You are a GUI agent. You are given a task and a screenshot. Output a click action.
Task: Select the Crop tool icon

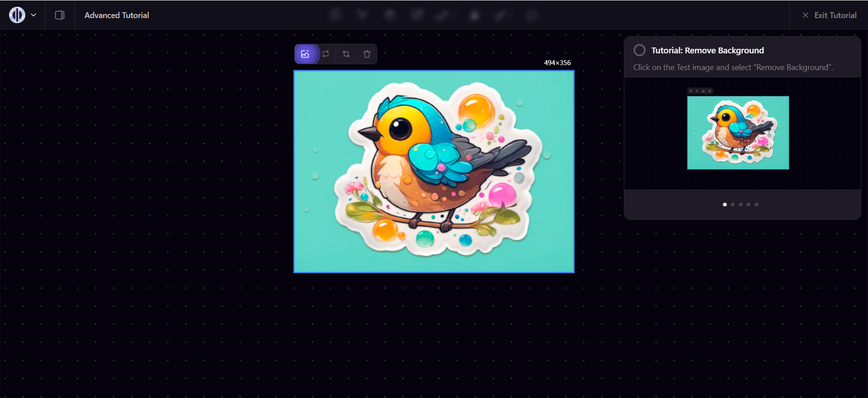[346, 54]
